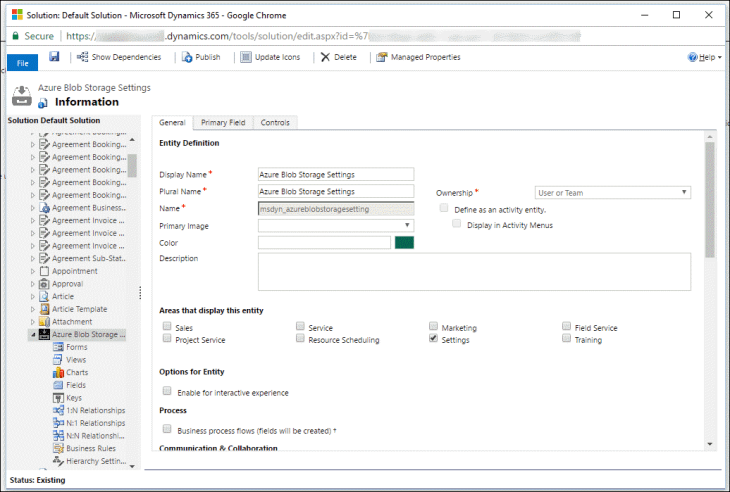Click the Update Icons toolbar icon
Viewport: 730px width, 492px height.
(x=246, y=57)
